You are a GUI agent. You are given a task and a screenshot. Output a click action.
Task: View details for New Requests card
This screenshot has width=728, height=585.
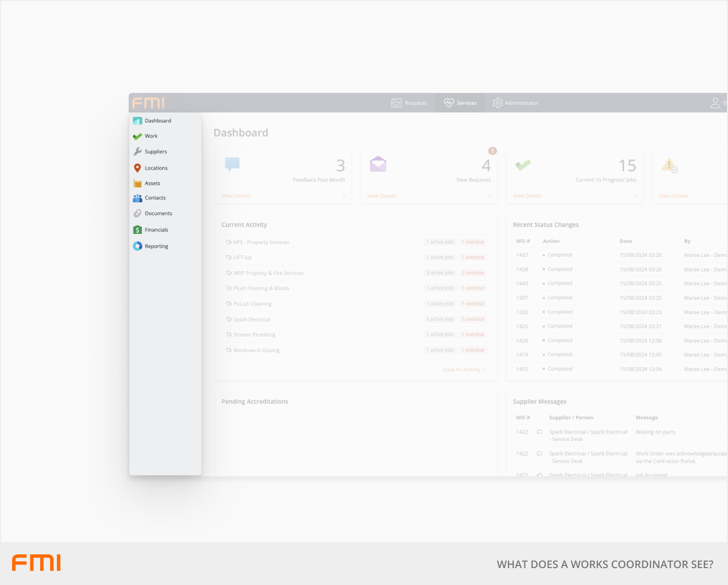tap(382, 196)
